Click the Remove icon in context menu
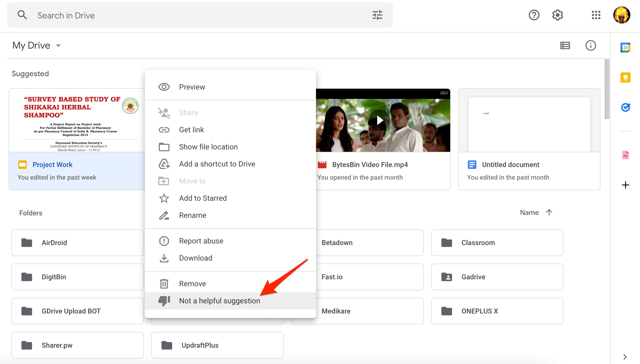 165,283
